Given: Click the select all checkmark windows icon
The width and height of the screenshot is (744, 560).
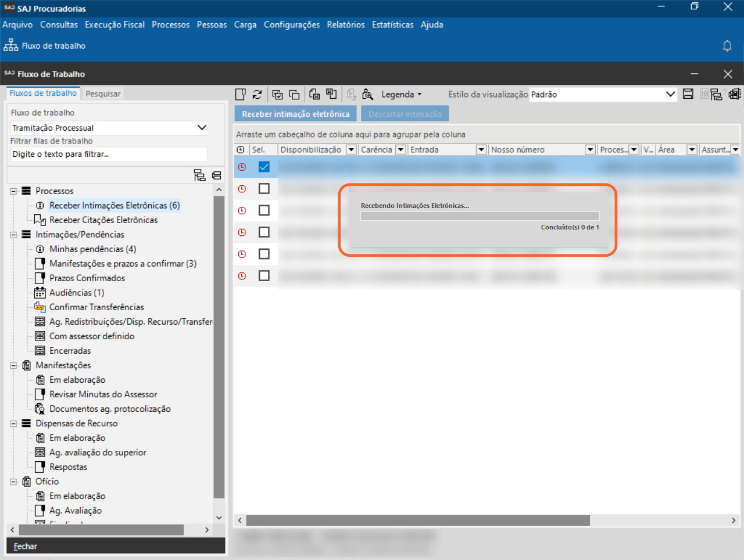Looking at the screenshot, I should tap(277, 95).
